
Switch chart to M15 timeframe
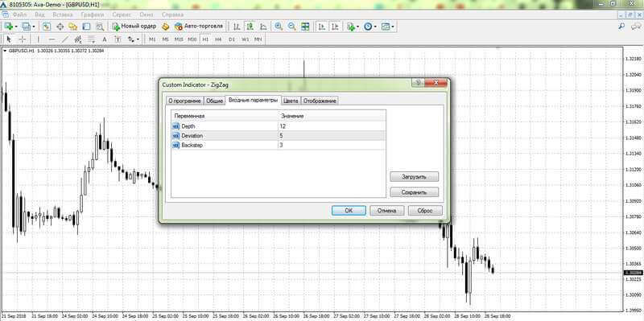(179, 39)
